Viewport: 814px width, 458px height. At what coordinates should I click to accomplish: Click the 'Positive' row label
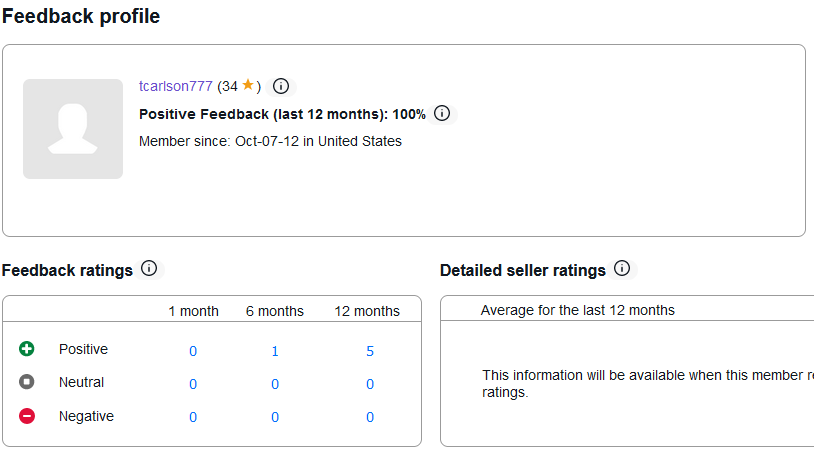click(x=84, y=349)
